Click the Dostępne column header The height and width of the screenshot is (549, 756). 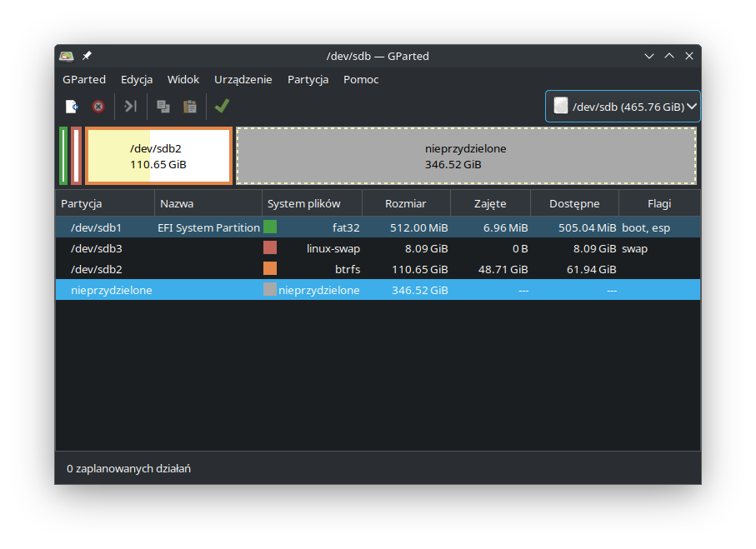[x=574, y=203]
